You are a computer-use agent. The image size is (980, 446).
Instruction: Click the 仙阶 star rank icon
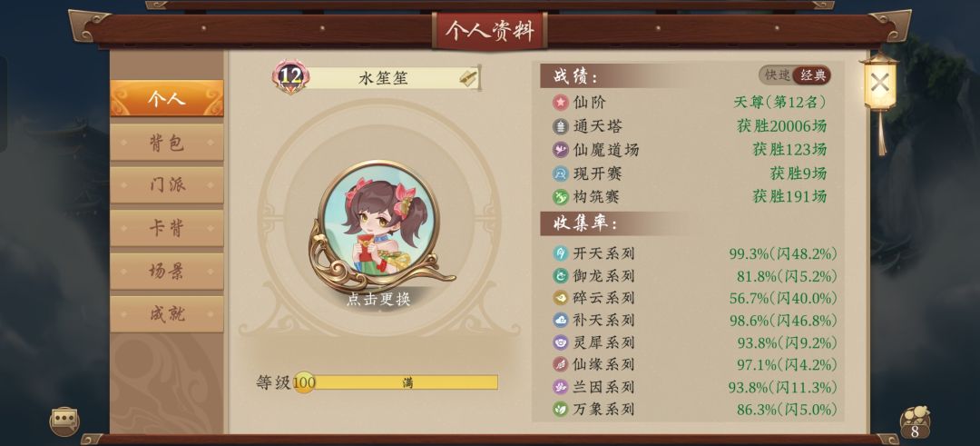561,103
